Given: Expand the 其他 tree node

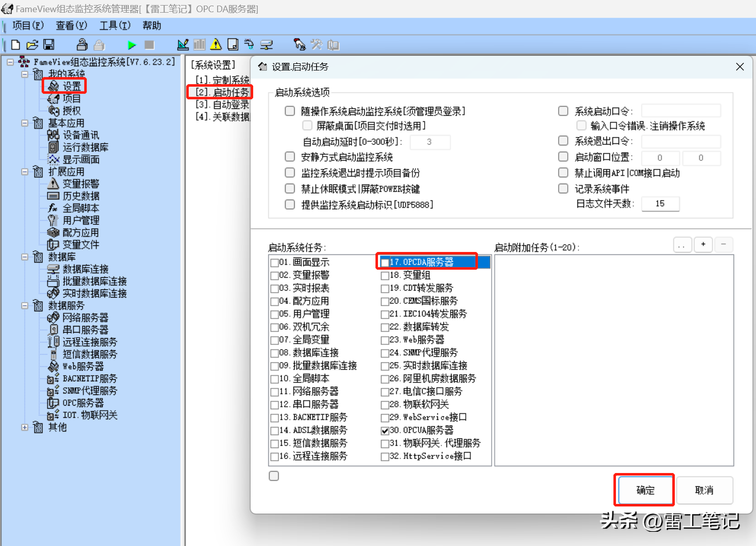Looking at the screenshot, I should (25, 427).
